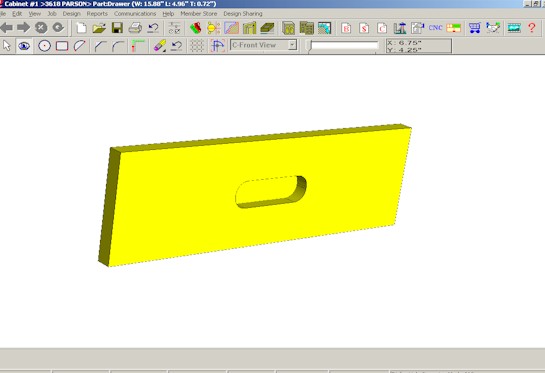Click the oblong slot in the yellow drawer part
545x373 pixels.
(271, 192)
